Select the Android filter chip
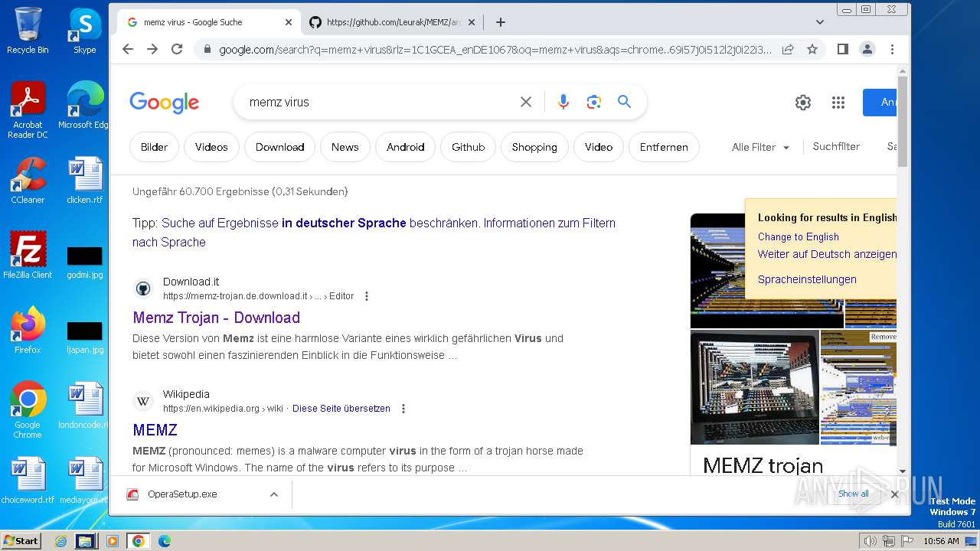Viewport: 980px width, 551px height. point(405,147)
